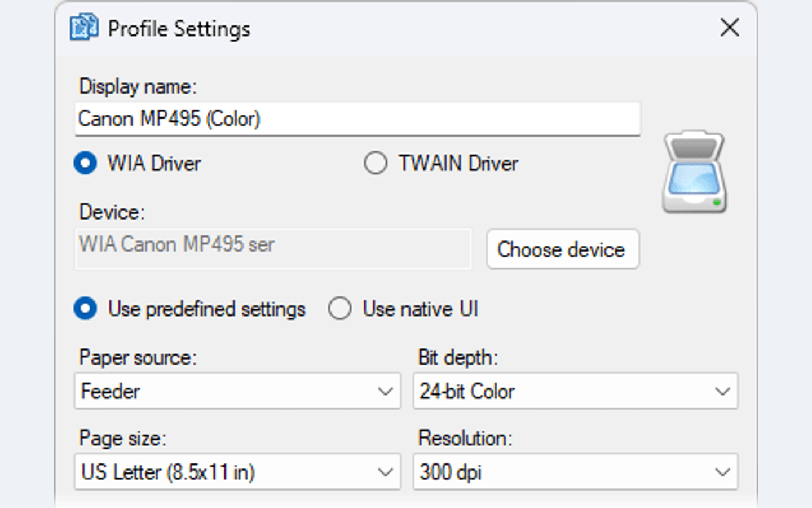Click the scanner device image icon
The width and height of the screenshot is (812, 508).
694,172
